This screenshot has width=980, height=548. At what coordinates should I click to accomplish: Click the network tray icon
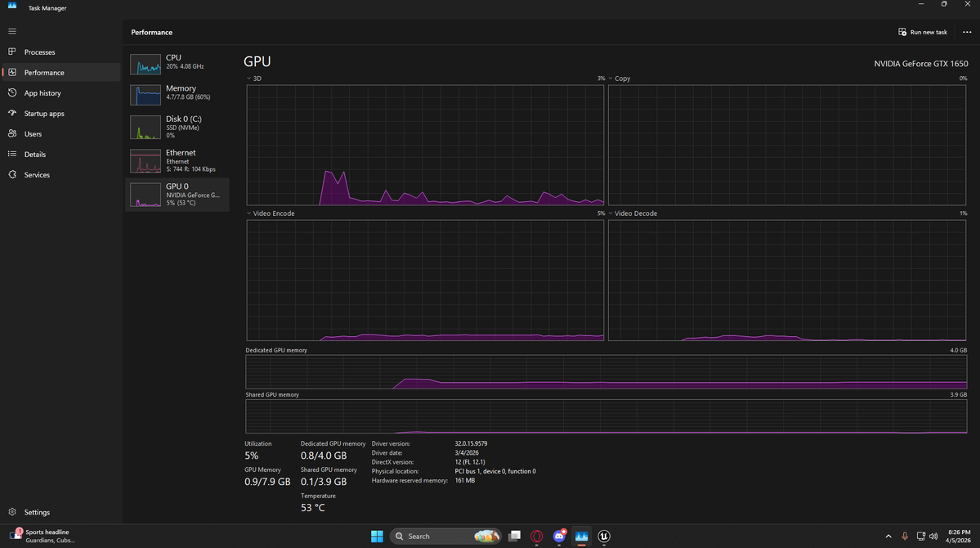point(920,536)
